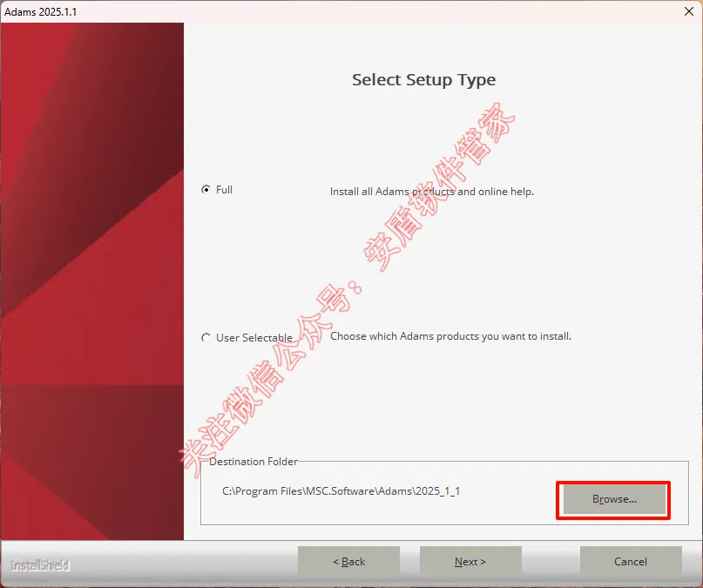Click 'Choose which Adams products you want to install.'
The height and width of the screenshot is (588, 703).
[x=450, y=336]
